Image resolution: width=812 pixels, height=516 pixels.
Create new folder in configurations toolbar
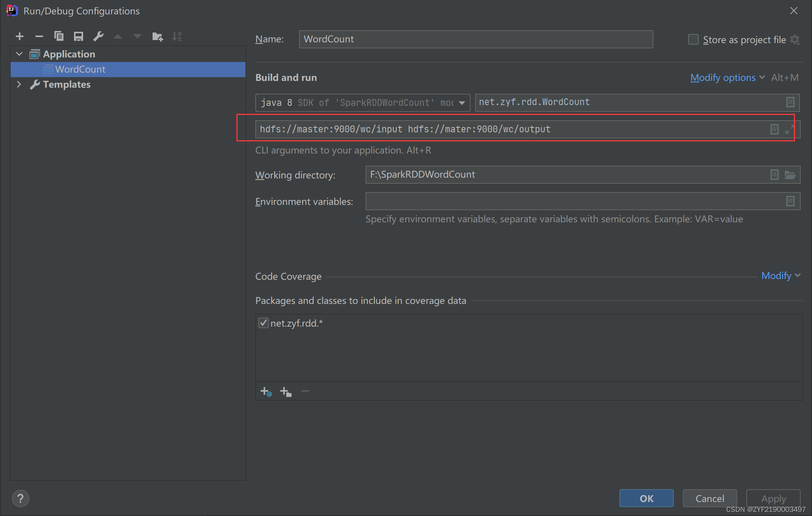click(x=157, y=36)
